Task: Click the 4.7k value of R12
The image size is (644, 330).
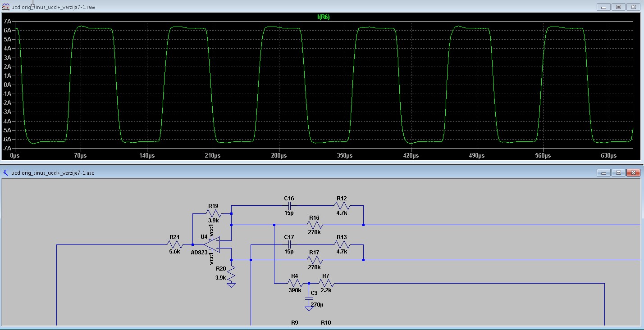Action: tap(342, 213)
